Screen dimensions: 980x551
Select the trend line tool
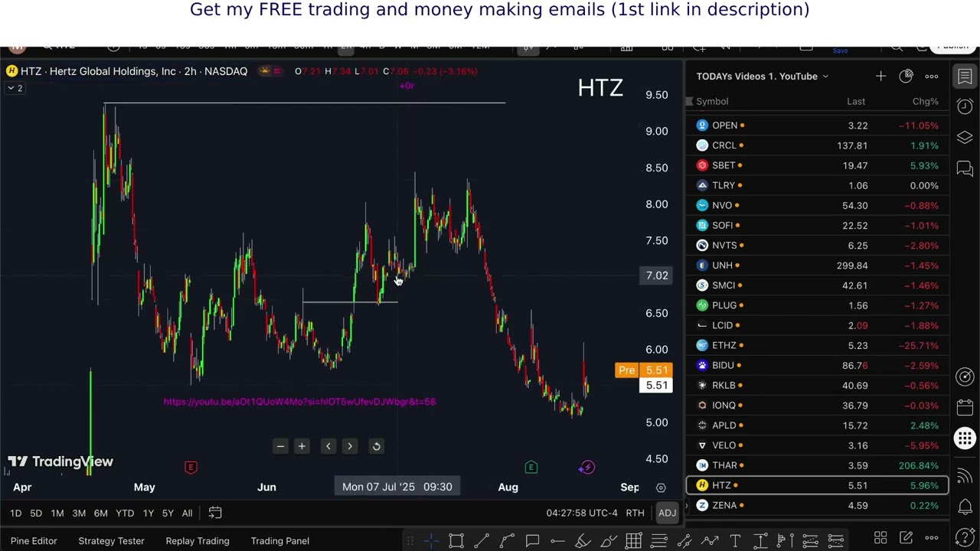pos(482,541)
